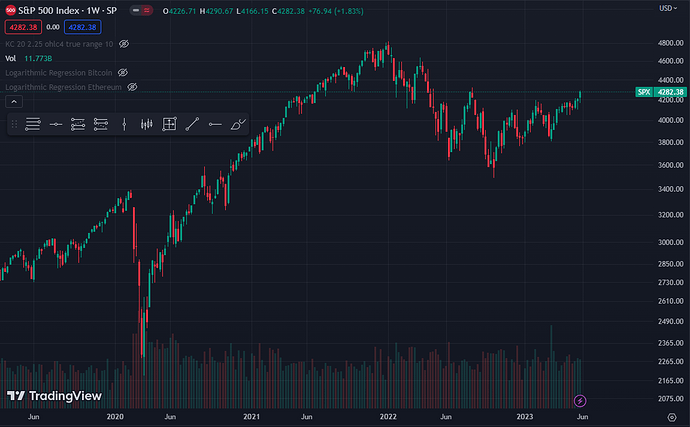Click Logarithmic Regression Bitcoin legend text

59,73
